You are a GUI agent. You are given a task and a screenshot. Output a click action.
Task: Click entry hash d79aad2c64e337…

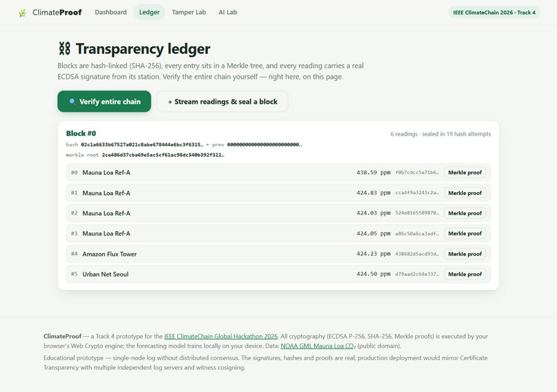[417, 274]
